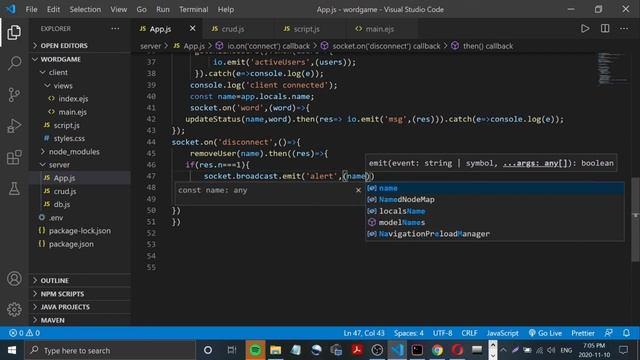
Task: Expand the Open Editors section
Action: 80,45
